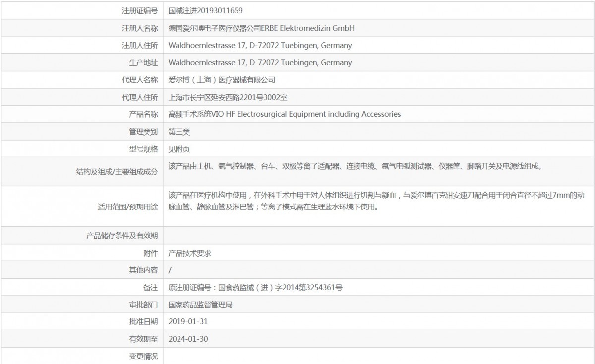Click the 注册人住所 label

pyautogui.click(x=140, y=45)
